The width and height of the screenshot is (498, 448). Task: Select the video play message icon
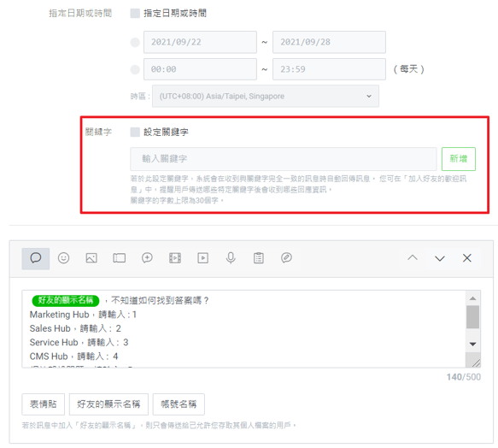pos(203,258)
